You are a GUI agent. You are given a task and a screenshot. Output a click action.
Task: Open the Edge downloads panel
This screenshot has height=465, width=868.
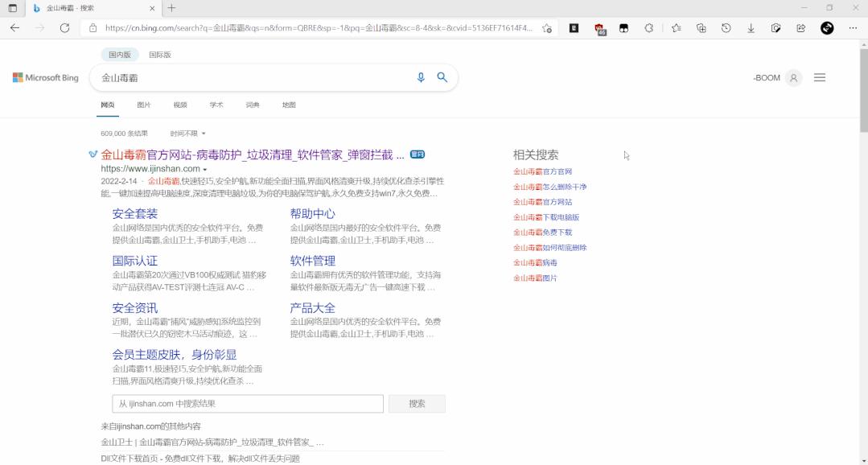[751, 28]
